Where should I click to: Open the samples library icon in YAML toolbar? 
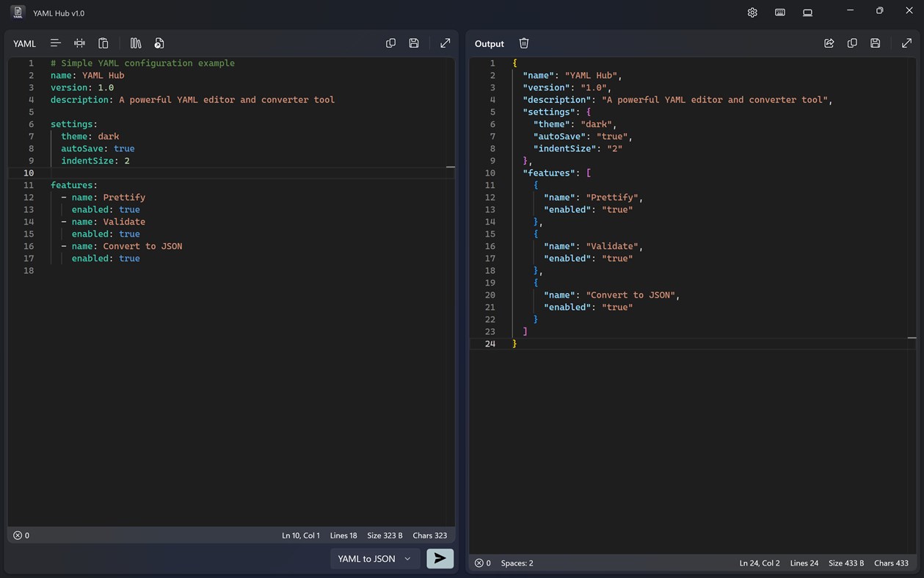[x=136, y=43]
